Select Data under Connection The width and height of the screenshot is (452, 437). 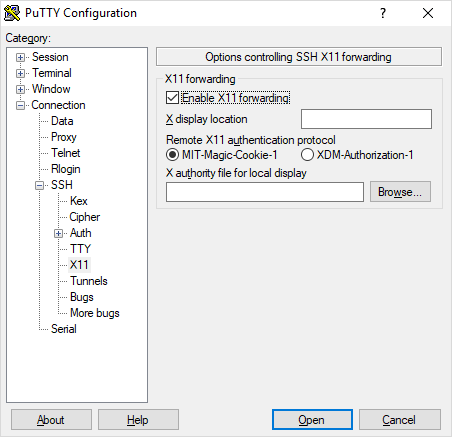[x=62, y=121]
